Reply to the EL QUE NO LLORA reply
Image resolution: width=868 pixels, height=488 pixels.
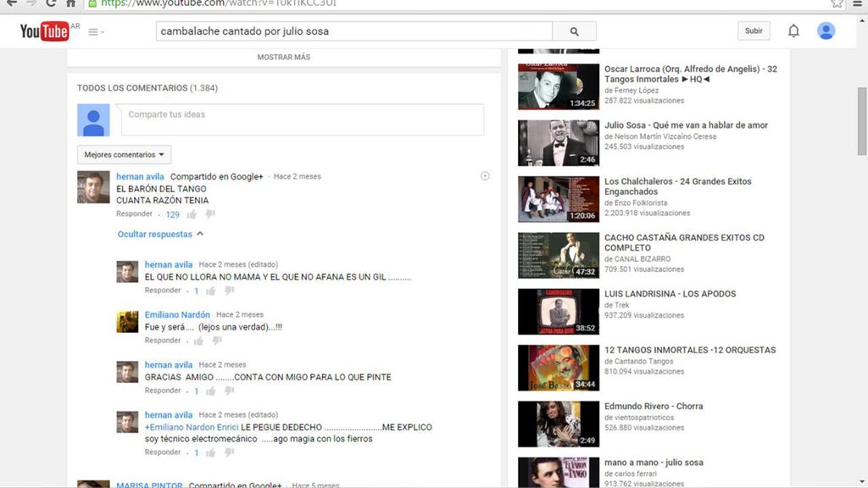163,291
